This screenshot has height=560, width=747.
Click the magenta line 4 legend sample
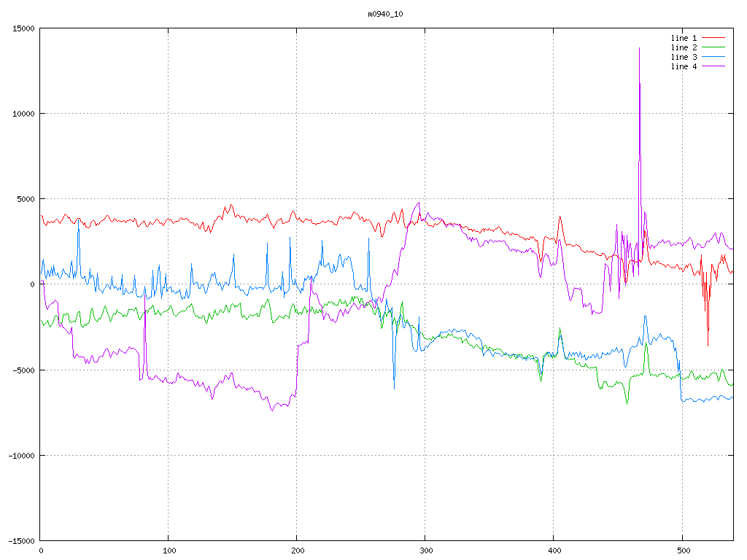[x=714, y=66]
